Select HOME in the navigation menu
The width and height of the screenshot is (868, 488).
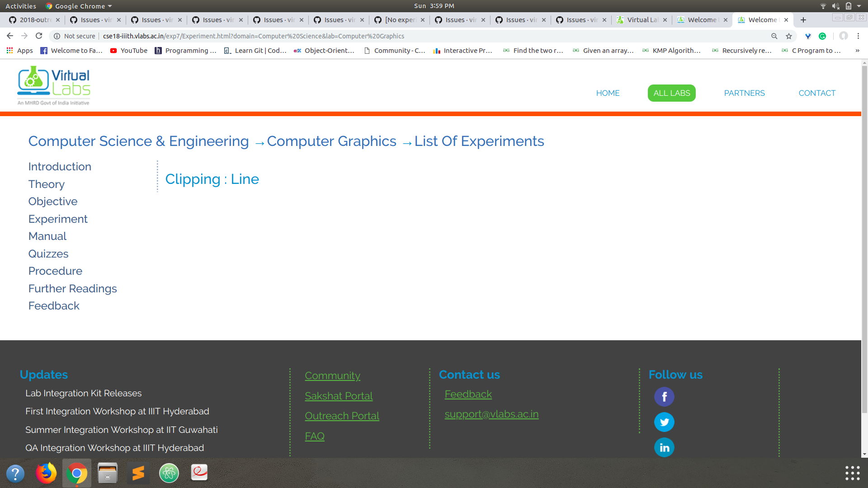[x=608, y=93]
